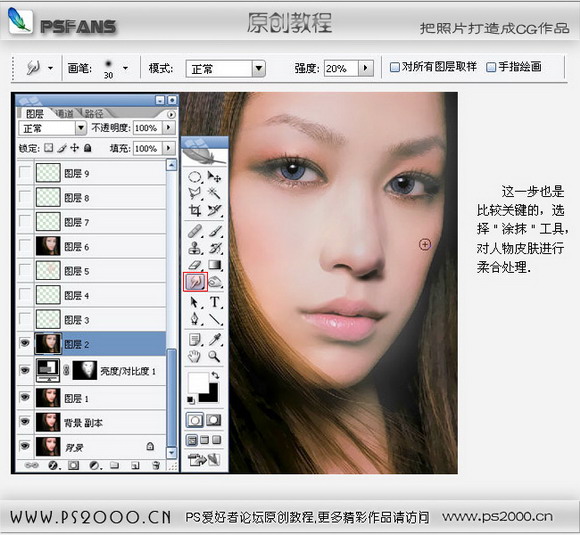
Task: Click the 强度 20% input field
Action: [x=341, y=68]
